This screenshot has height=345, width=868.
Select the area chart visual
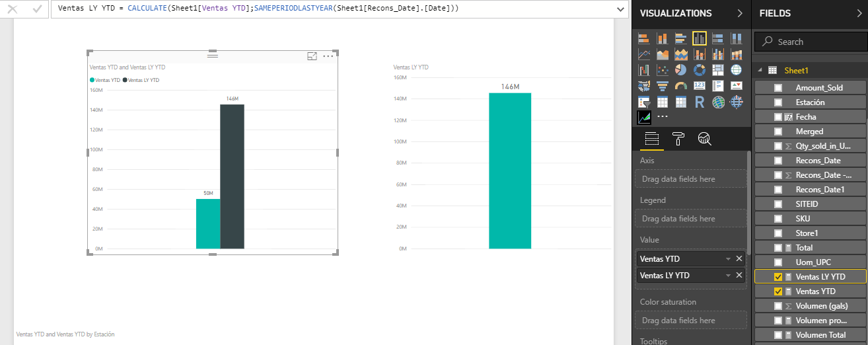[662, 54]
